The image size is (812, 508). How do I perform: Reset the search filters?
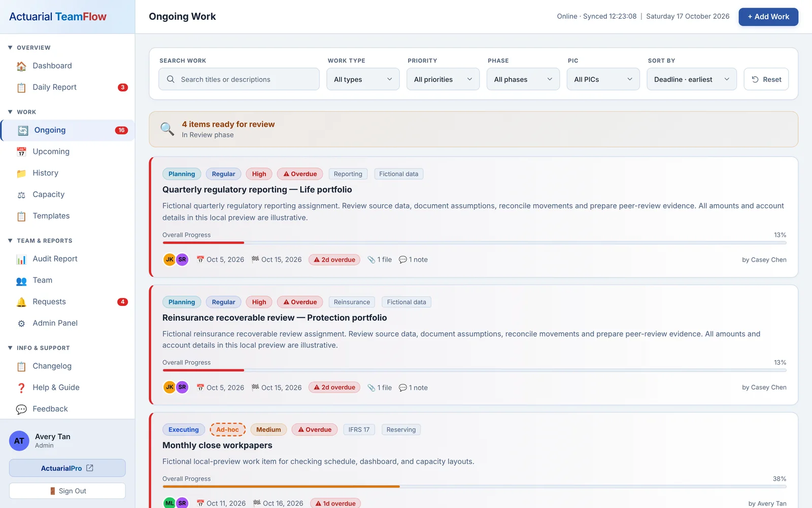[766, 79]
